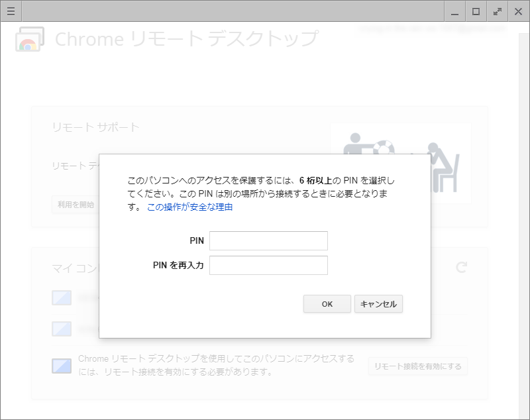
Task: Click the キャンセル button
Action: 378,304
